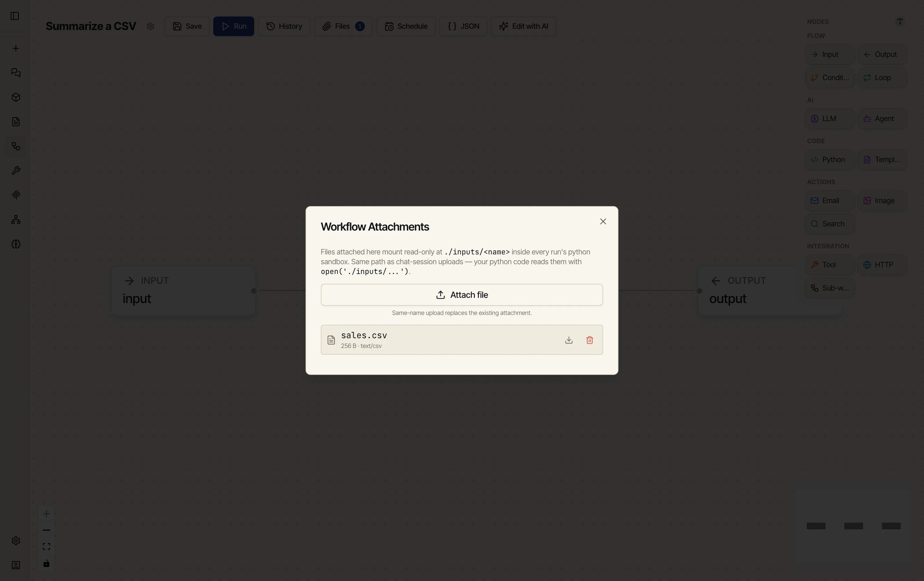Toggle canvas lock
Image resolution: width=924 pixels, height=581 pixels.
[46, 563]
